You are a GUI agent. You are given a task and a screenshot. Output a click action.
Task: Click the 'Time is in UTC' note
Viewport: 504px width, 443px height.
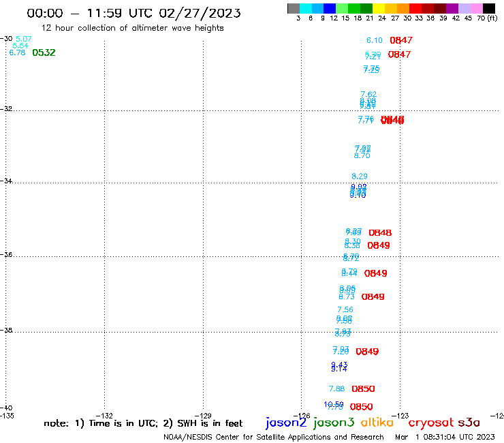point(123,423)
